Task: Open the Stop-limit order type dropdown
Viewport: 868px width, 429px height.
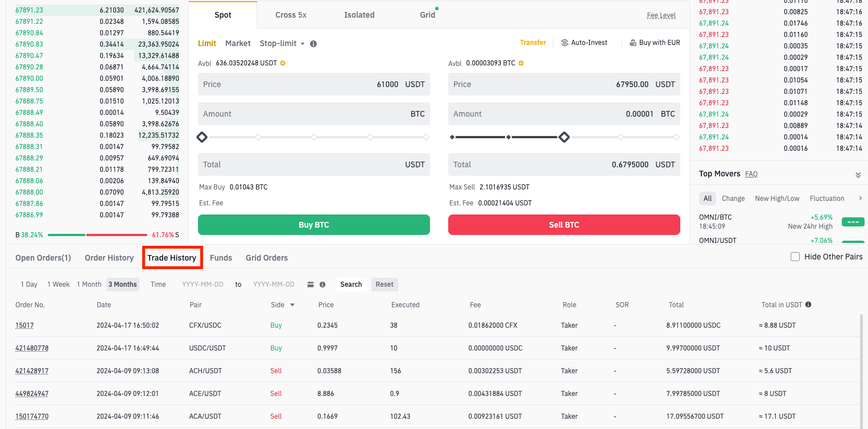Action: click(x=282, y=43)
